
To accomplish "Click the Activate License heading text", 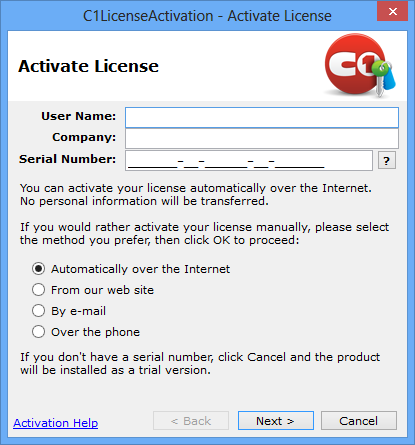I will click(x=88, y=66).
